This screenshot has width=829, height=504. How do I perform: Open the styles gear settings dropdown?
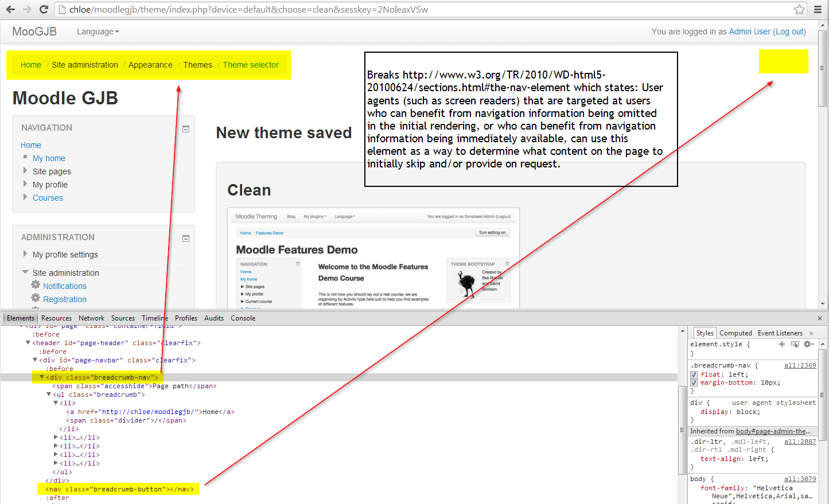pos(808,344)
